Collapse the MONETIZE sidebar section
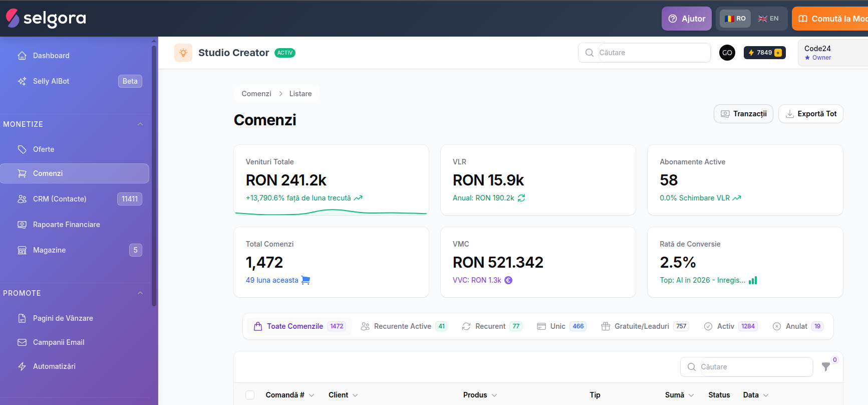 [140, 124]
